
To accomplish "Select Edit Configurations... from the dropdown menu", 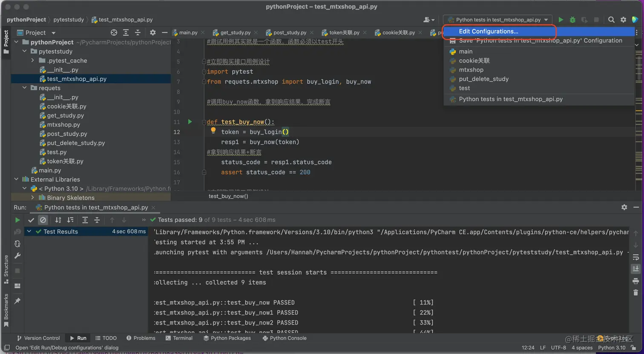I will point(488,31).
